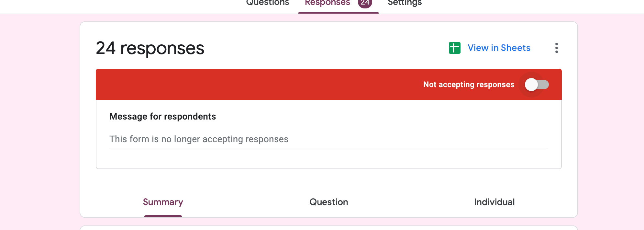The height and width of the screenshot is (230, 644).
Task: Open the Individual responses view
Action: tap(494, 202)
